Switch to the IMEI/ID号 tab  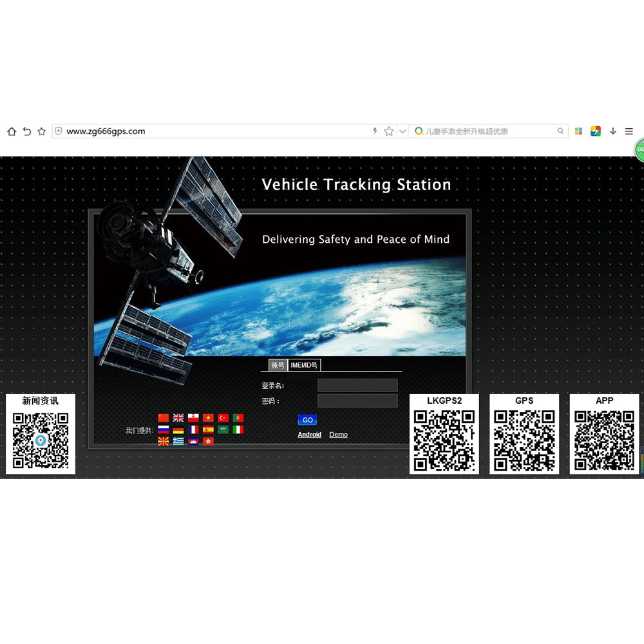(304, 365)
